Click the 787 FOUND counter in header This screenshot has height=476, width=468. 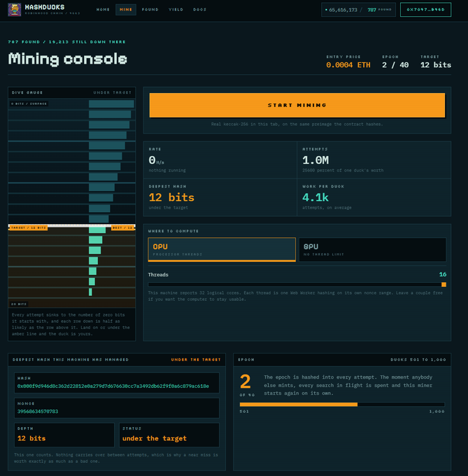coord(379,10)
